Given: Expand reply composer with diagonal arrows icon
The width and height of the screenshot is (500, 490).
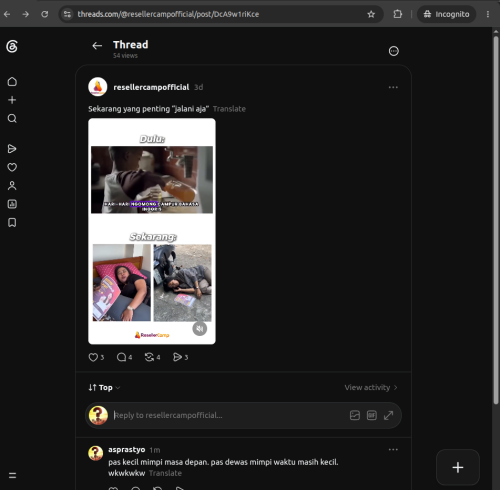Looking at the screenshot, I should pos(388,415).
